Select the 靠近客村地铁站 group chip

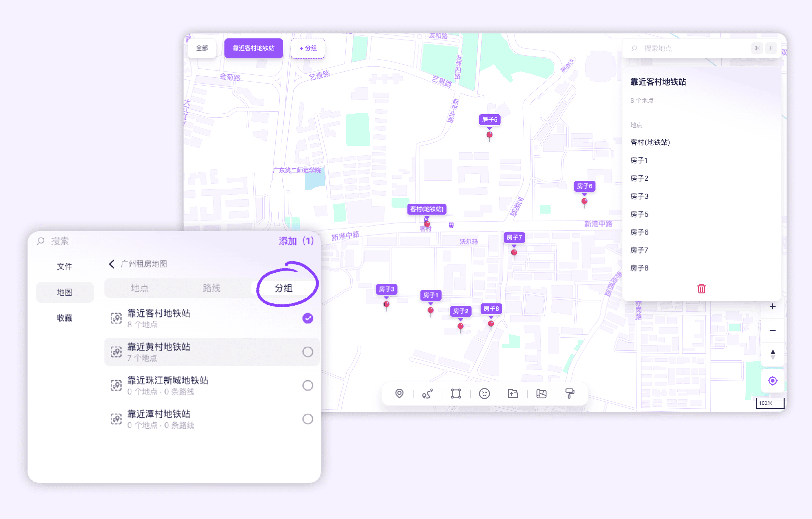pyautogui.click(x=254, y=48)
